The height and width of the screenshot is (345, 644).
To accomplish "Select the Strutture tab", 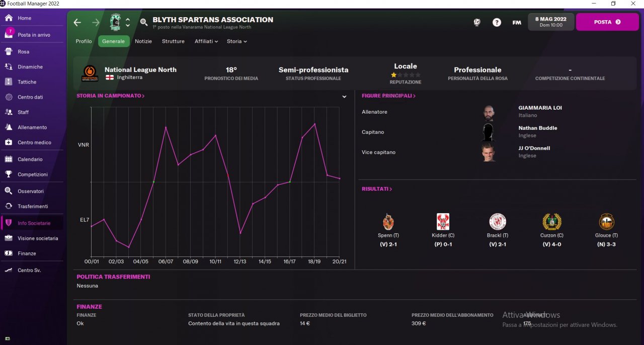I will (173, 41).
